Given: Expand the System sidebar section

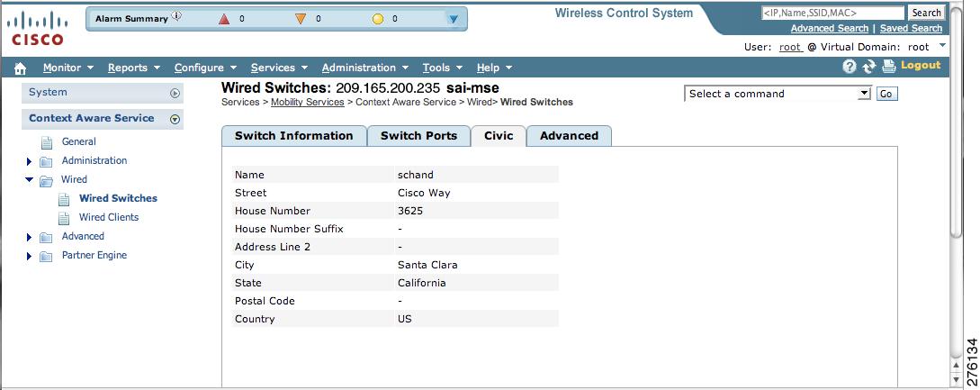Looking at the screenshot, I should [x=175, y=94].
